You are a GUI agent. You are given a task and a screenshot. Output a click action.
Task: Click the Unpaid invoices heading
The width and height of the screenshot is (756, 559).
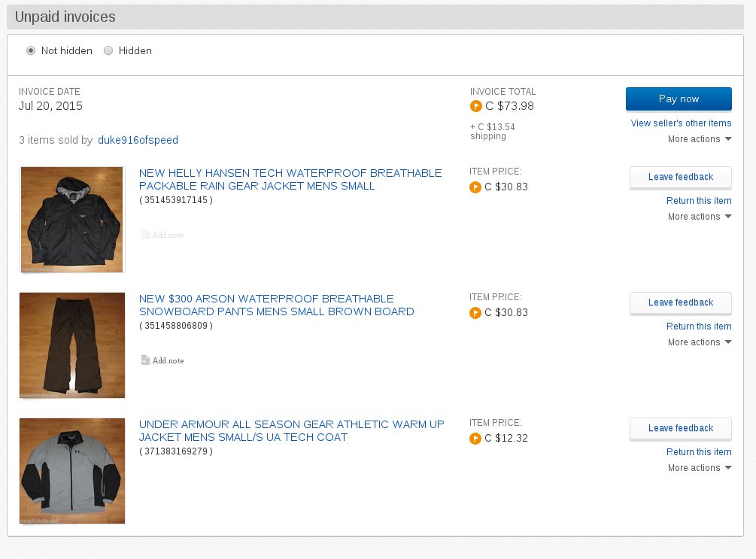click(65, 17)
